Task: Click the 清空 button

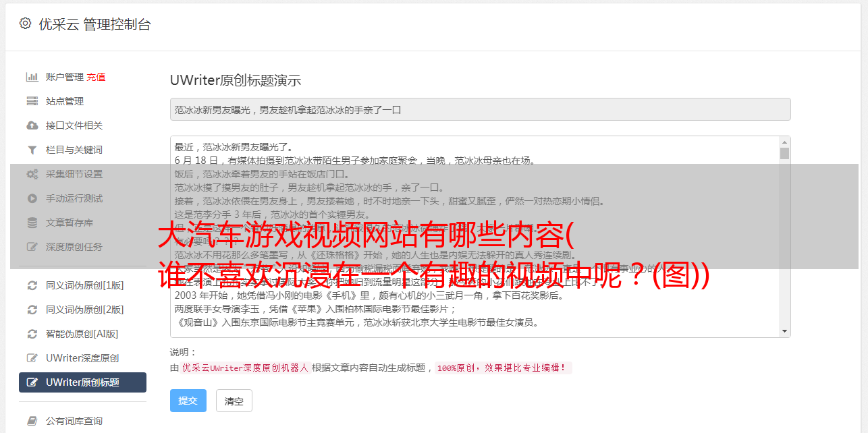Action: tap(234, 401)
